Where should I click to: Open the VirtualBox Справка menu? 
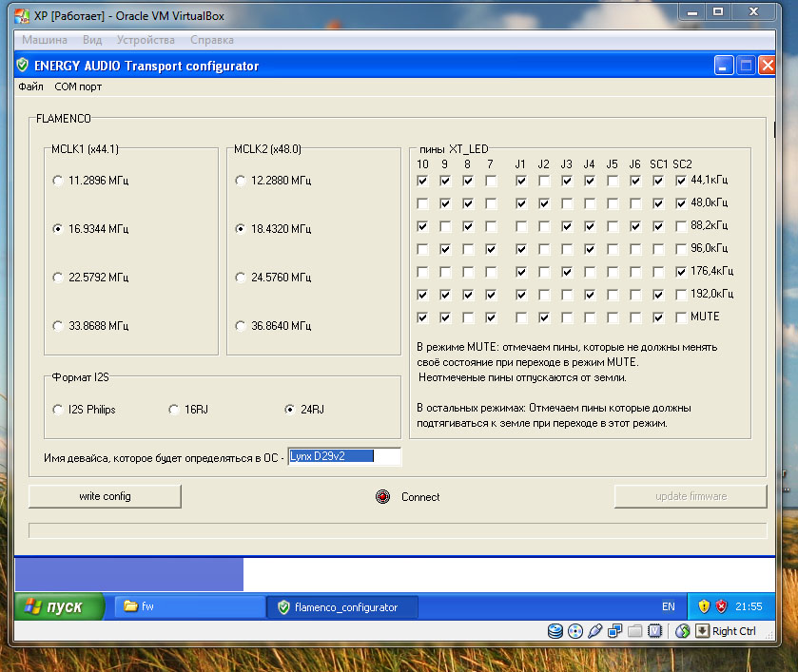click(212, 40)
